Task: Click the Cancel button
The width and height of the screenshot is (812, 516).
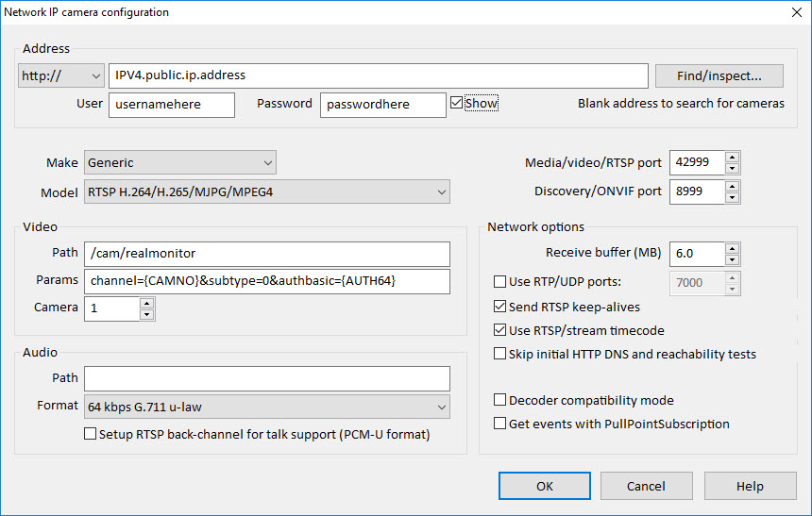Action: click(646, 486)
